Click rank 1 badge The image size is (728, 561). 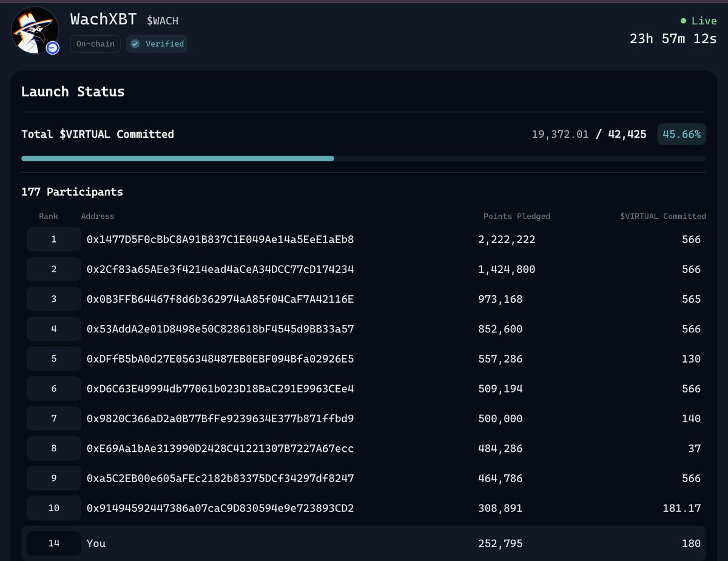click(53, 239)
